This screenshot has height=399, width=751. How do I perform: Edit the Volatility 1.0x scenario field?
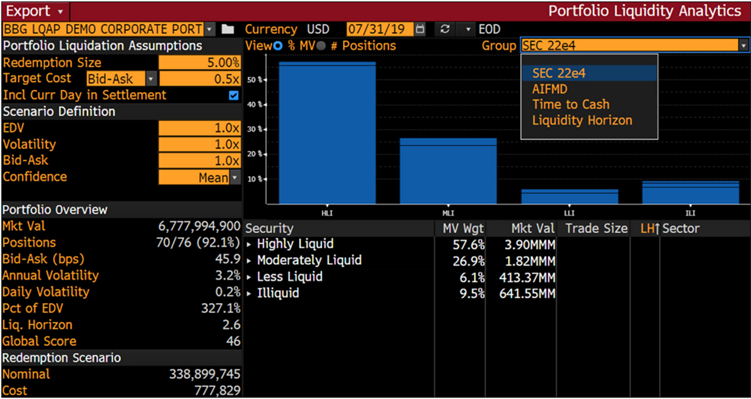[200, 144]
